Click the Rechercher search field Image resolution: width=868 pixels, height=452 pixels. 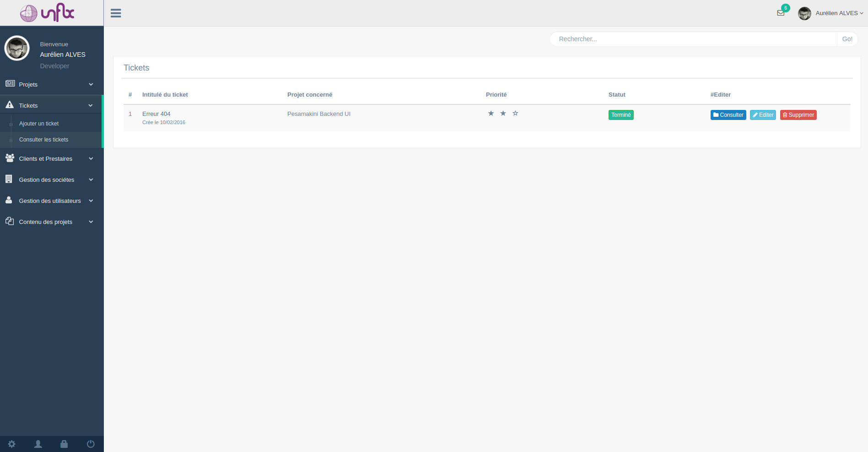(x=693, y=39)
